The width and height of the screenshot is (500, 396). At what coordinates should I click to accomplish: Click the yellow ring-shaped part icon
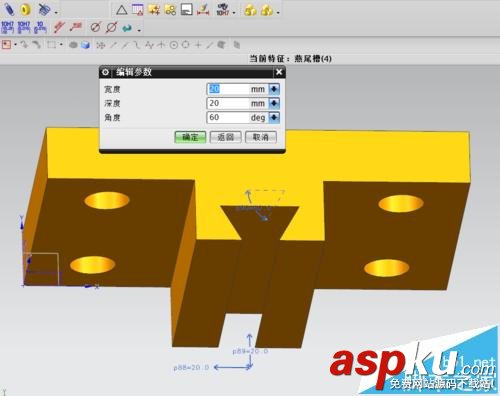pyautogui.click(x=26, y=10)
